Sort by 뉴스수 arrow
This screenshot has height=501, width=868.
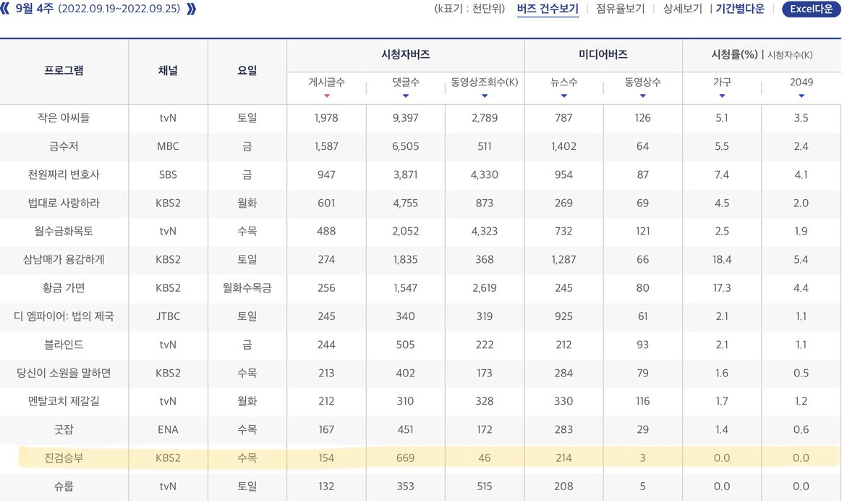(563, 96)
